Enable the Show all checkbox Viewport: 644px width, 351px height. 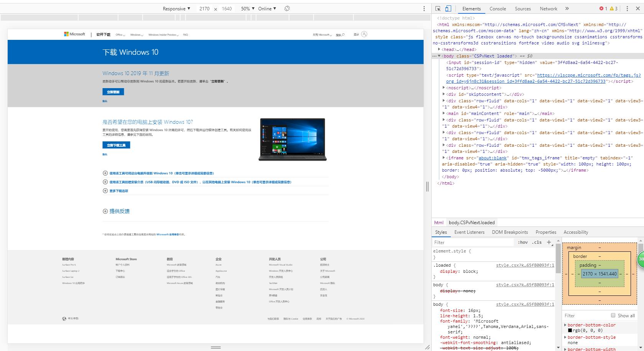pyautogui.click(x=613, y=315)
